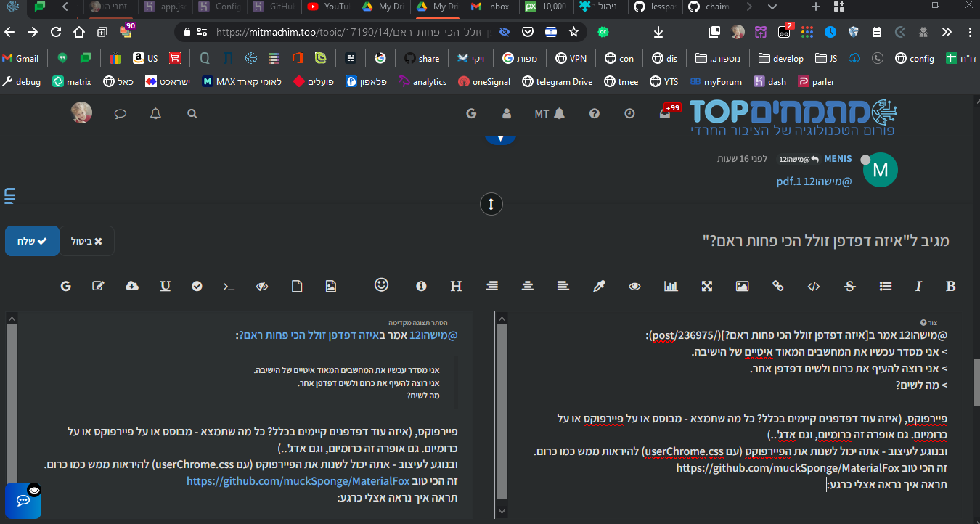Viewport: 980px width, 524px height.
Task: Insert a picture with the image icon
Action: [742, 286]
